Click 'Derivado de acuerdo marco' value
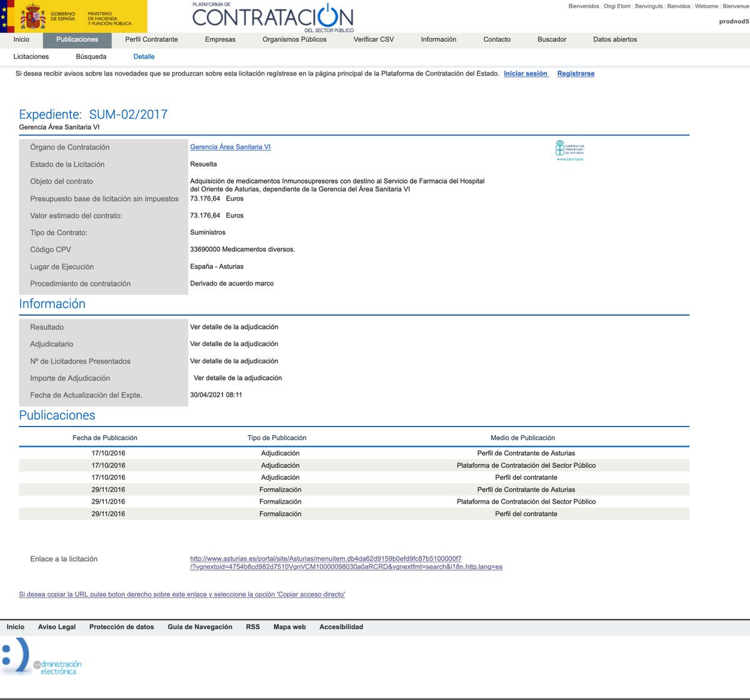The height and width of the screenshot is (700, 750). point(232,283)
